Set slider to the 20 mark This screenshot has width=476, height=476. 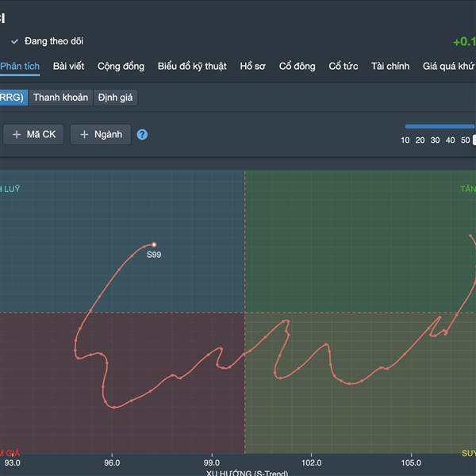(420, 140)
